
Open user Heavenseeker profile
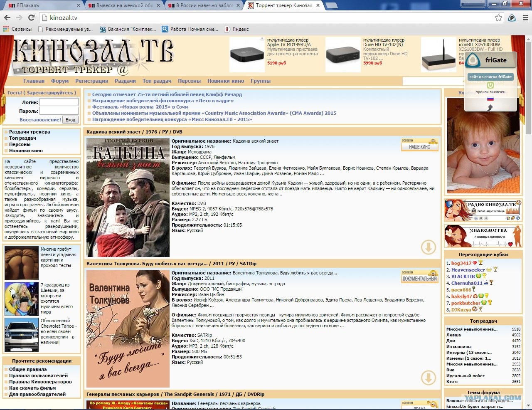468,270
